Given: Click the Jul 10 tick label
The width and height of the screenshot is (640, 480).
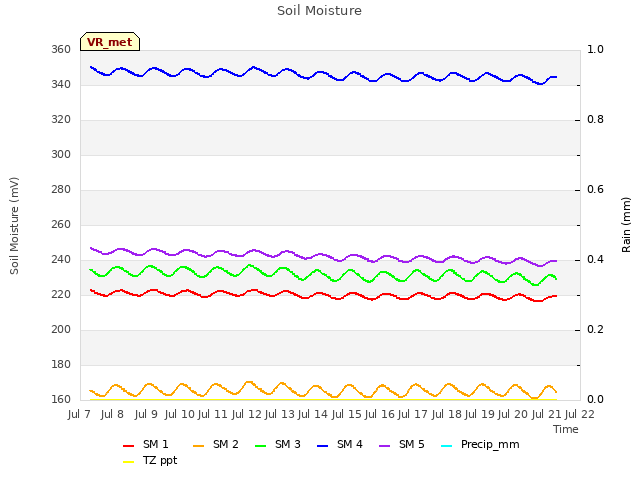Looking at the screenshot, I should [x=180, y=414].
